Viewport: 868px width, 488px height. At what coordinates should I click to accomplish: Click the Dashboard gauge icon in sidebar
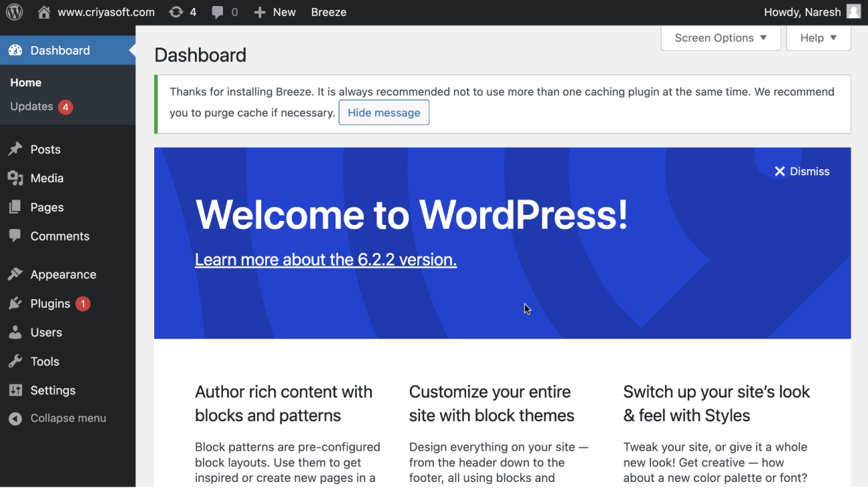pos(15,50)
